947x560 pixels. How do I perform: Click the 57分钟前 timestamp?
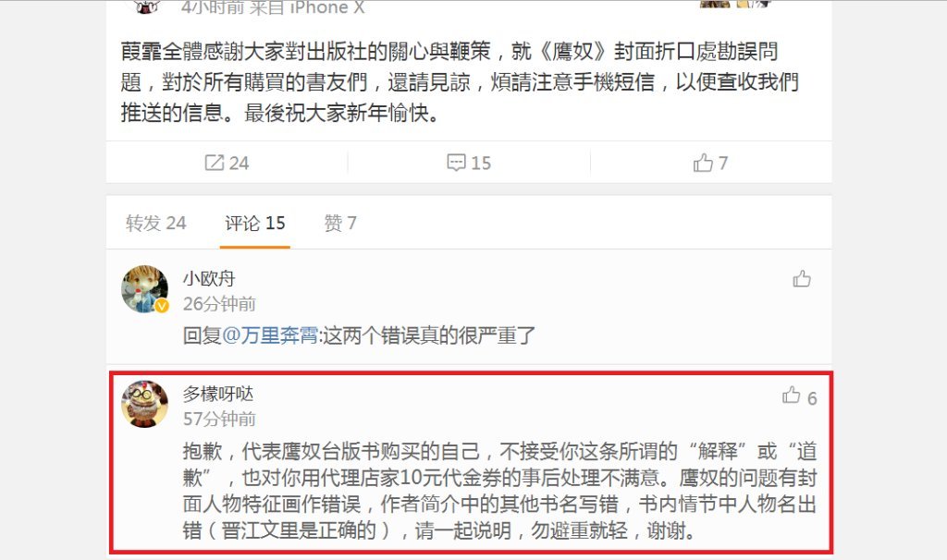tap(219, 419)
